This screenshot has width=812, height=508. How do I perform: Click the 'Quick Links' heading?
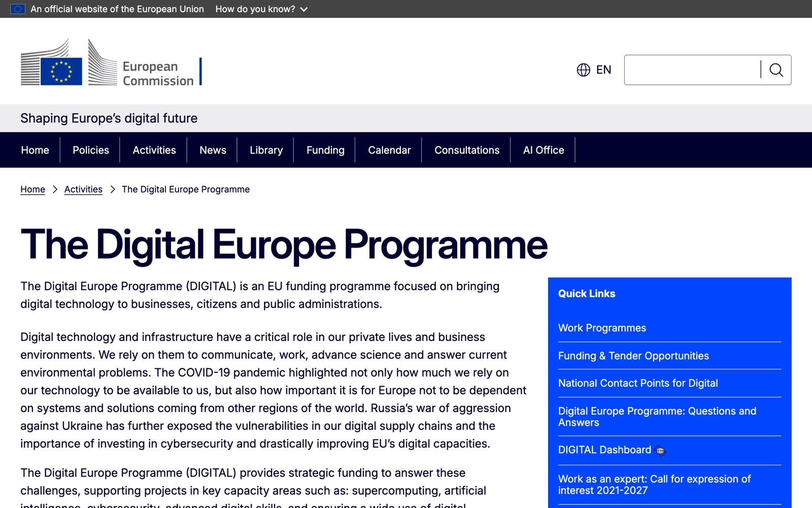587,294
